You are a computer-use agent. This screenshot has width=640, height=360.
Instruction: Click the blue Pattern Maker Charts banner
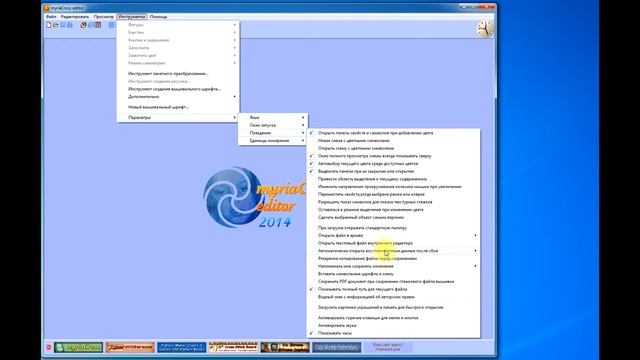click(x=182, y=347)
